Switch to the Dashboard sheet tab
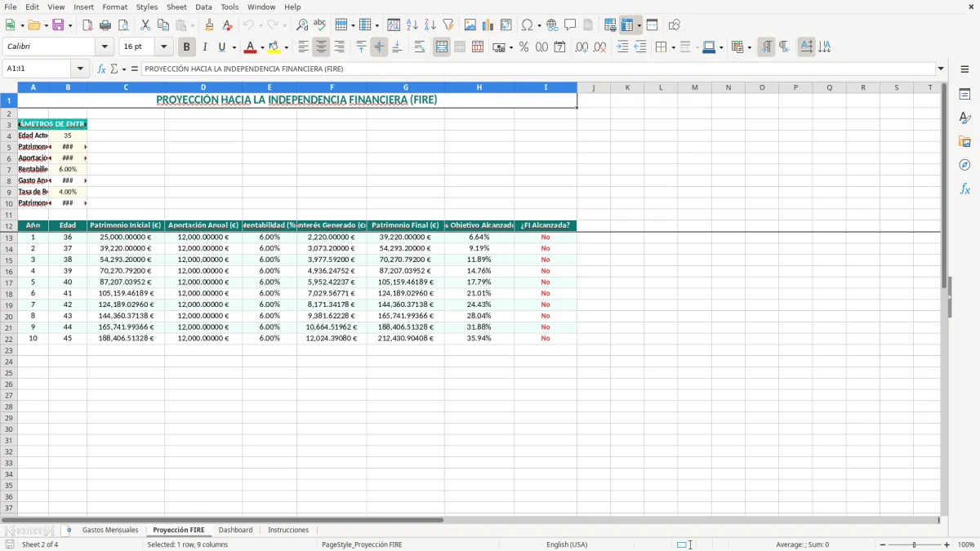The image size is (980, 551). pos(235,531)
